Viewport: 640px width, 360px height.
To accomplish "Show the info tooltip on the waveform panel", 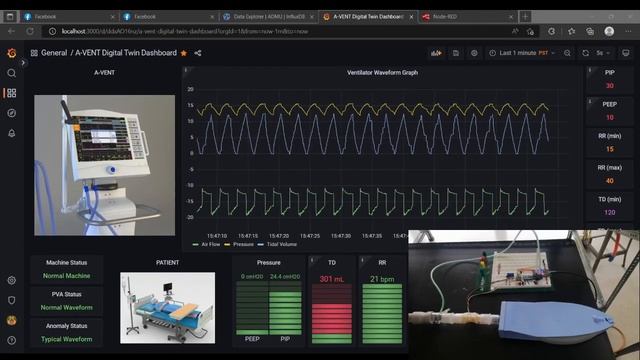I will click(186, 70).
